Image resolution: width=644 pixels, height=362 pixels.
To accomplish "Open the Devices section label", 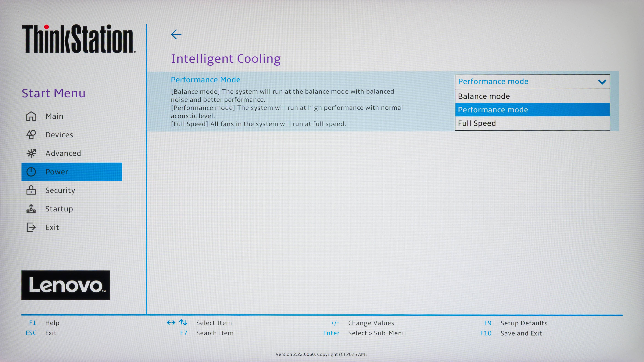I will pos(59,135).
